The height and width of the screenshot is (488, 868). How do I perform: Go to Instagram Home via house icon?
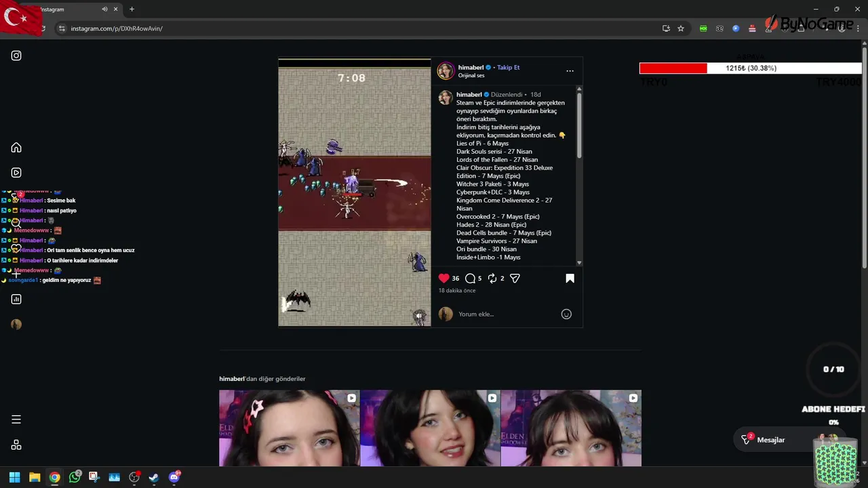coord(16,148)
